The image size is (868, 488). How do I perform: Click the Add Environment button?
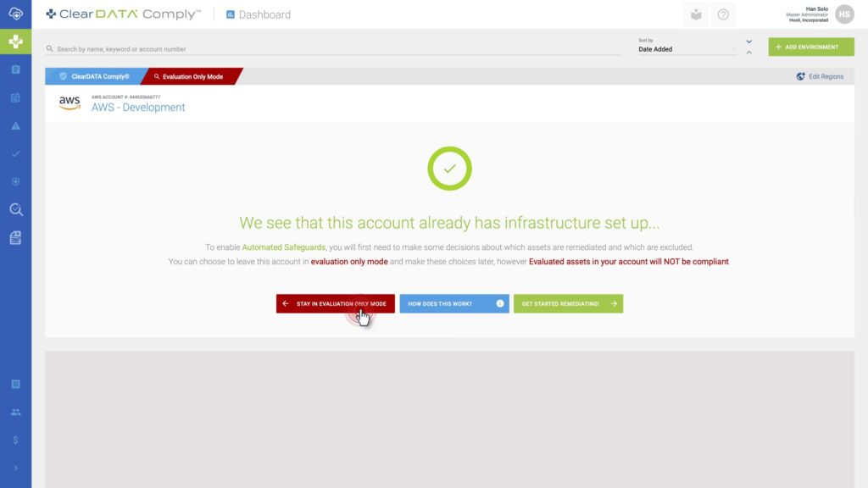[811, 47]
